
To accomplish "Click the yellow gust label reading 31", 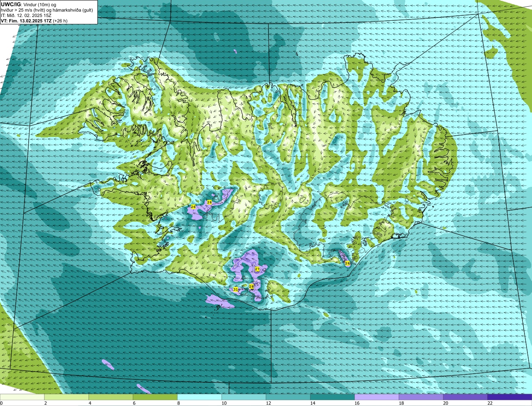I will coord(236,289).
